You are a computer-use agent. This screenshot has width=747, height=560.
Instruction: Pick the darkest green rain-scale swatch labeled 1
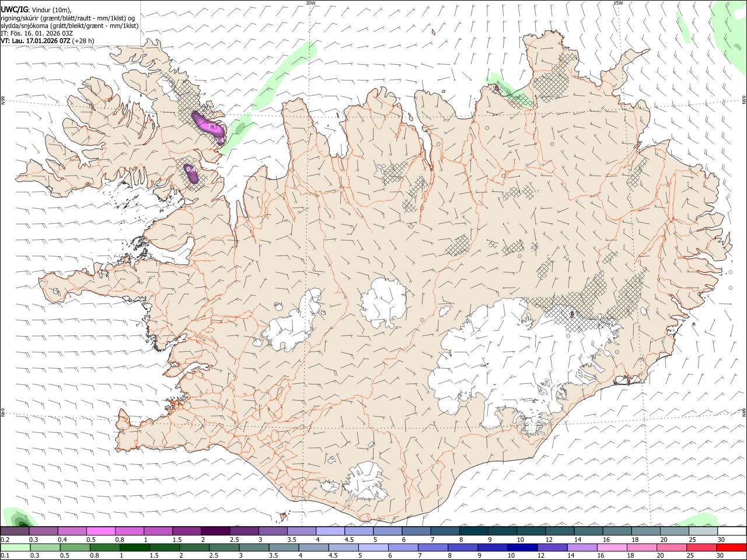click(134, 548)
